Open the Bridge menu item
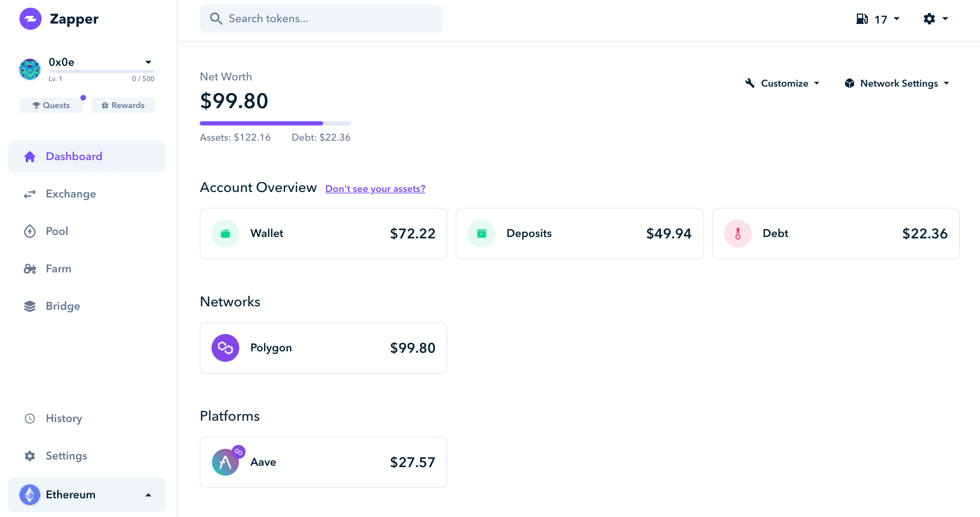Image resolution: width=980 pixels, height=517 pixels. tap(87, 306)
